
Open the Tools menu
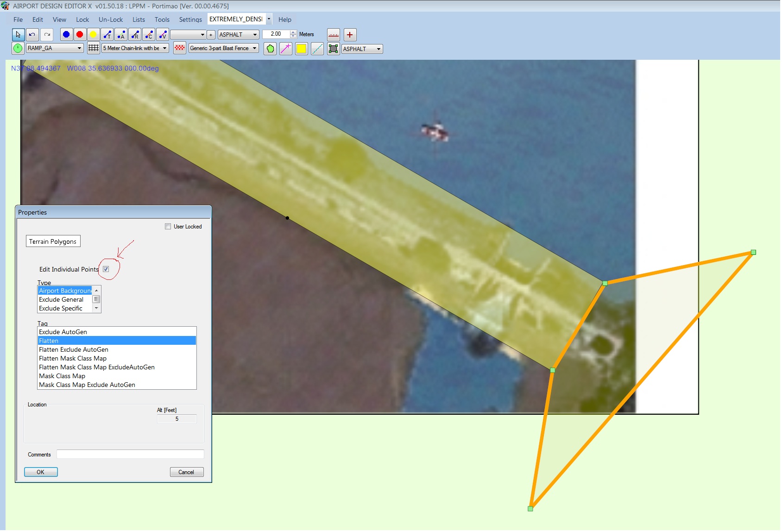click(162, 19)
